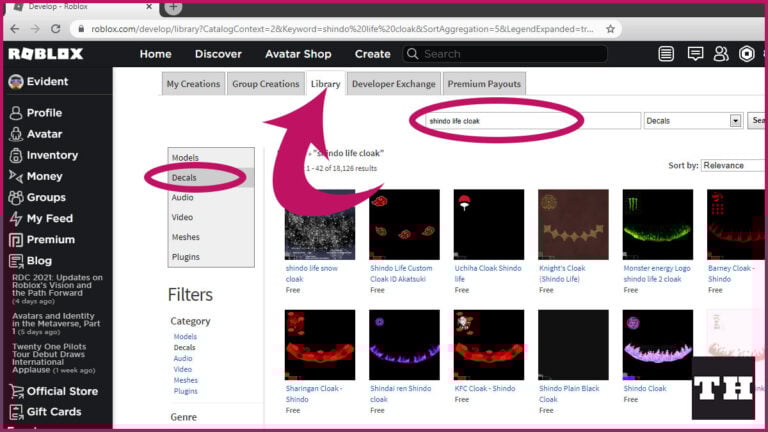The image size is (768, 432).
Task: Reload the page with browser refresh button
Action: click(x=56, y=29)
